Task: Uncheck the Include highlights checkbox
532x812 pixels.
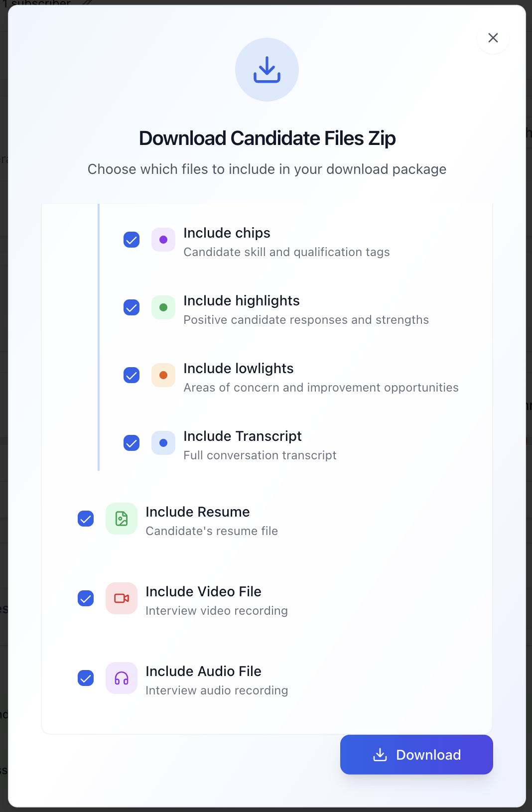Action: tap(132, 307)
